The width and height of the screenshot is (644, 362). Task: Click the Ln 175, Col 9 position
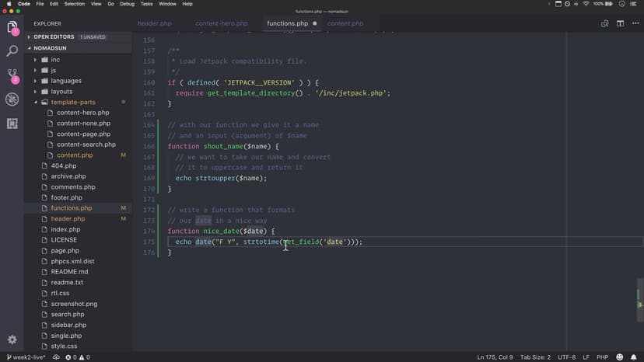(495, 357)
